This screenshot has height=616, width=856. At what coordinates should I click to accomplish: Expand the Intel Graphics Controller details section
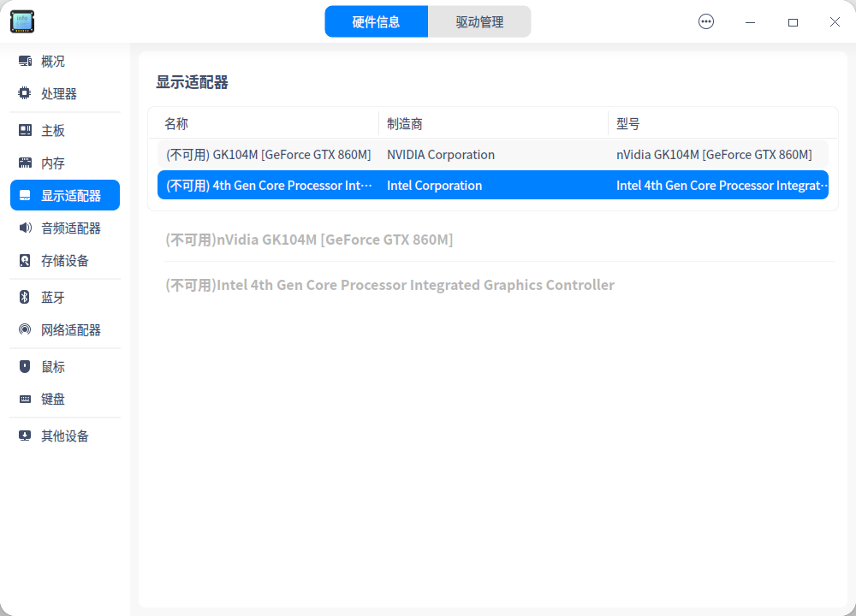pyautogui.click(x=390, y=285)
